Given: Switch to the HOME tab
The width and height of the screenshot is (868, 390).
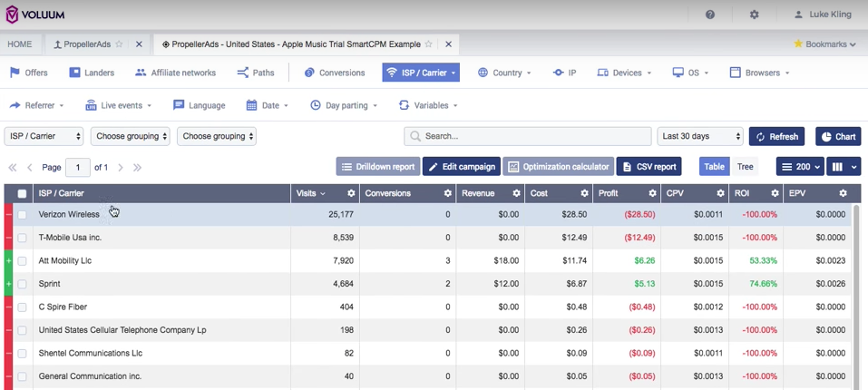Looking at the screenshot, I should click(x=19, y=44).
